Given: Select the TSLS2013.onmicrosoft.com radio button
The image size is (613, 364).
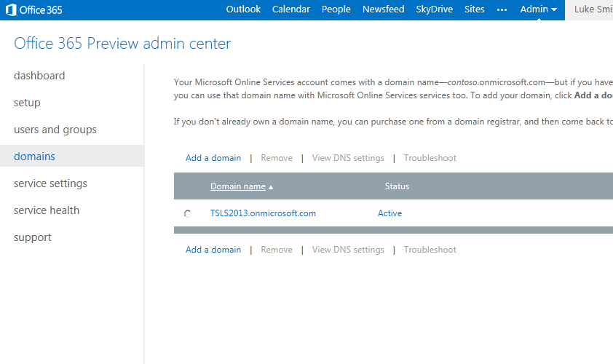Looking at the screenshot, I should 188,214.
